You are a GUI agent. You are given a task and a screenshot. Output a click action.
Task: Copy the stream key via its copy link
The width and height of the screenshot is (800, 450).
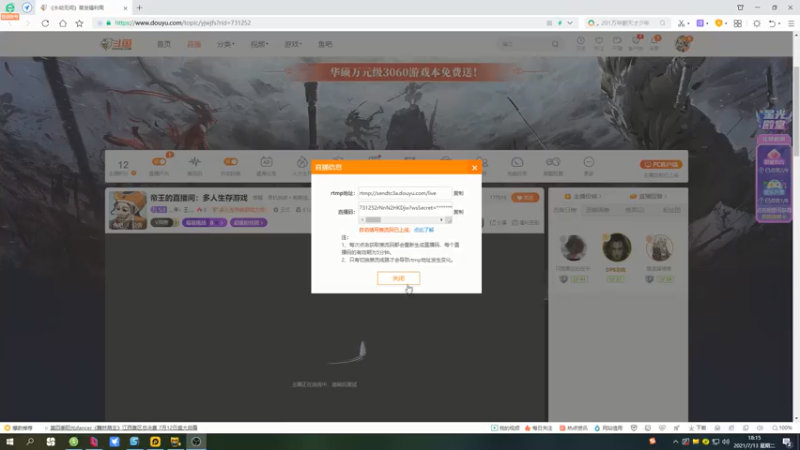coord(458,212)
